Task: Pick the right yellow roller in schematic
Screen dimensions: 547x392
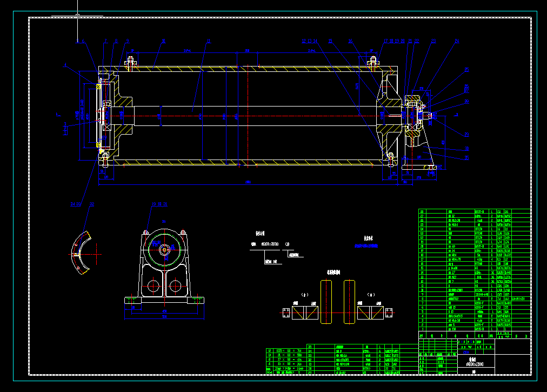Action: coord(349,302)
